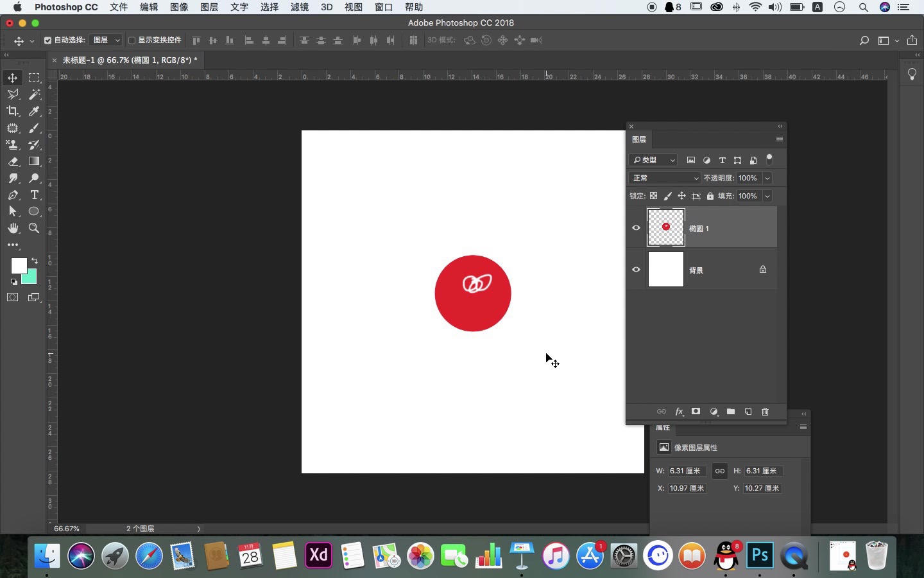
Task: Click the delete layer trash icon
Action: 765,412
